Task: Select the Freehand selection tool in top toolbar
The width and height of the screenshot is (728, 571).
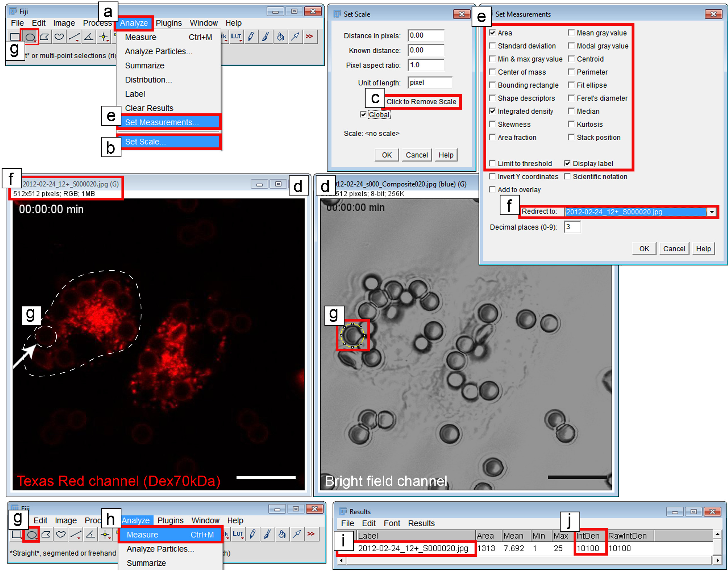Action: (x=59, y=37)
